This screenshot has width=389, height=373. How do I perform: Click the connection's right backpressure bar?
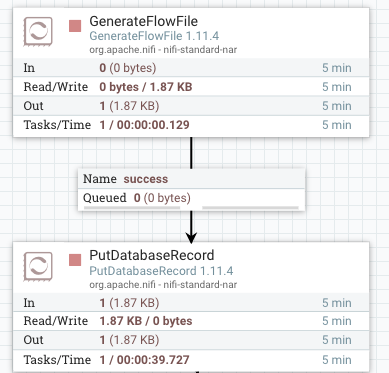click(x=250, y=208)
